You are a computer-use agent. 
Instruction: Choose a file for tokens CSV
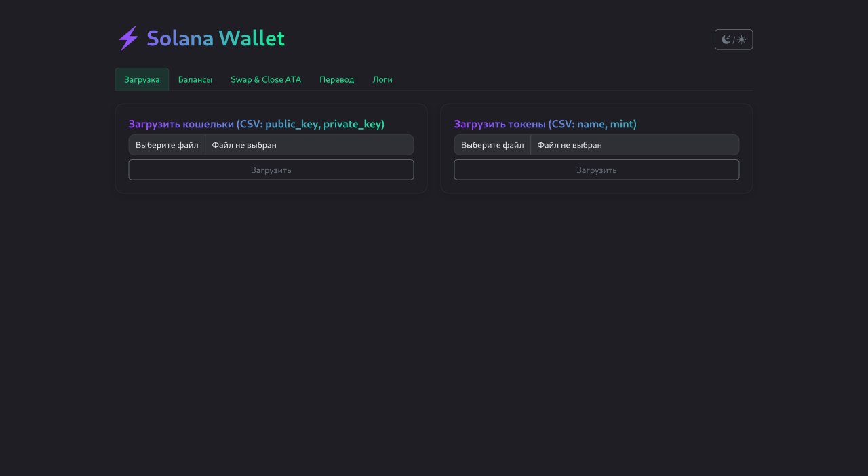[492, 145]
